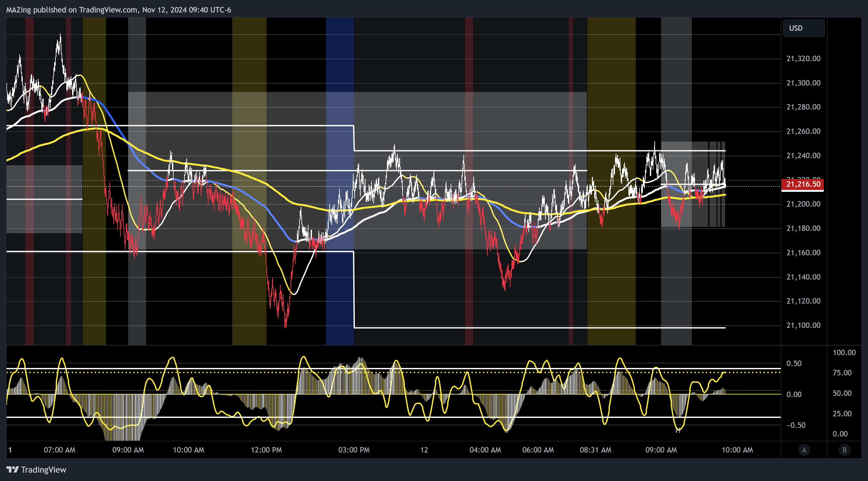Image resolution: width=868 pixels, height=481 pixels.
Task: Click the date label 12 on time axis
Action: tap(424, 450)
